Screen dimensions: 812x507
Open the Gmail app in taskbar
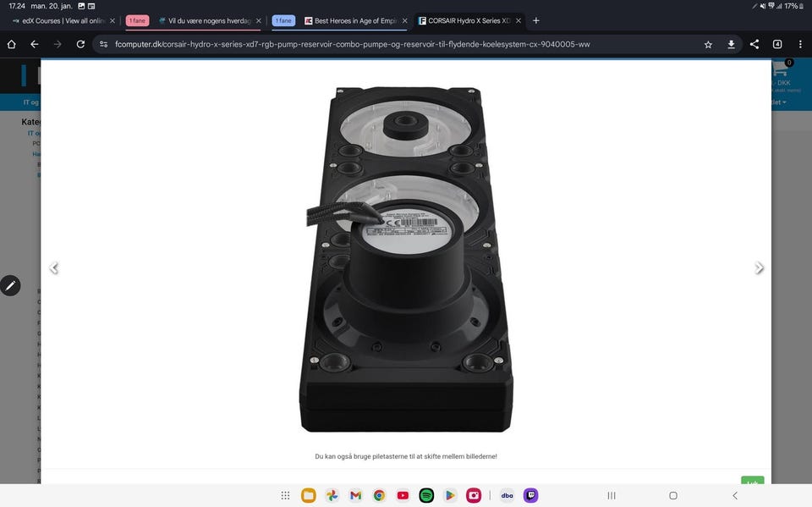click(356, 496)
